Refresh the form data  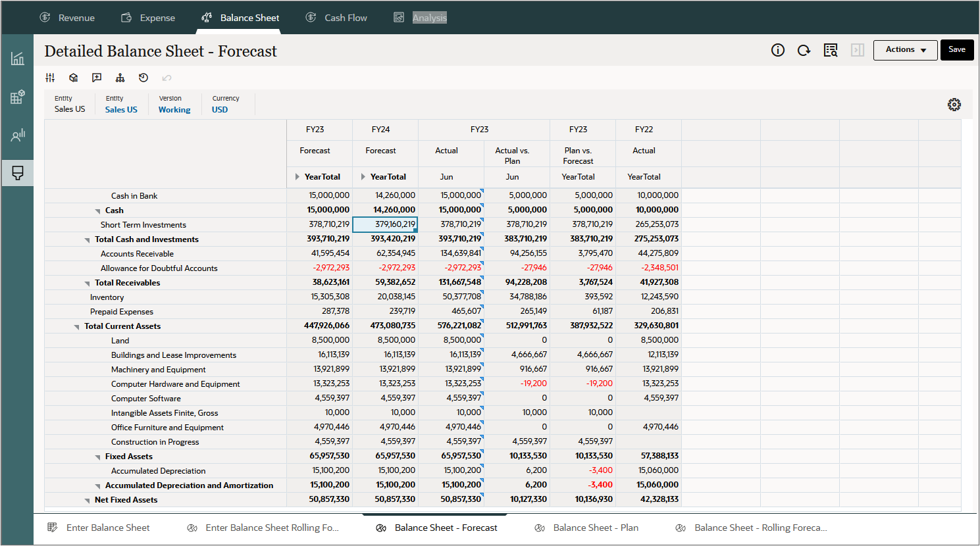tap(804, 50)
